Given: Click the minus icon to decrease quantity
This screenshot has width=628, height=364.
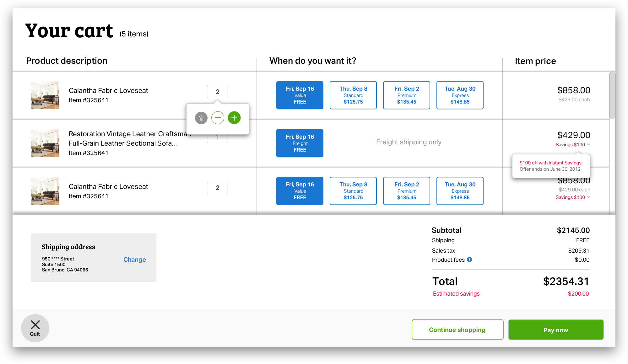Looking at the screenshot, I should pyautogui.click(x=218, y=118).
